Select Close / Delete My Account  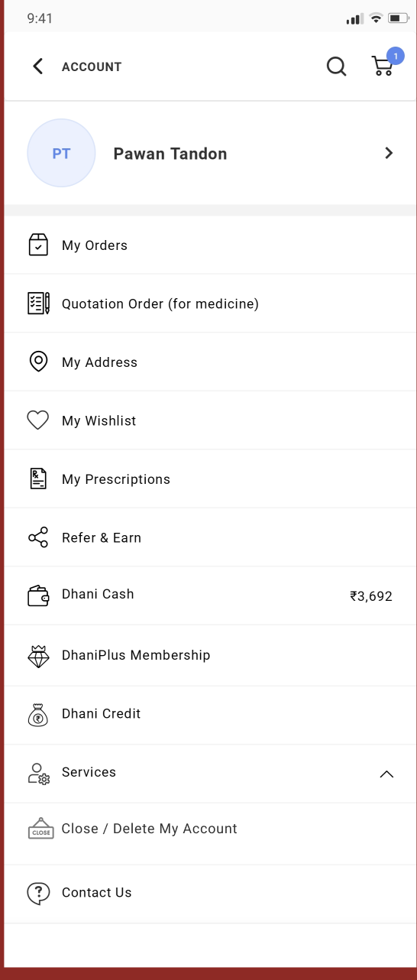click(211, 829)
